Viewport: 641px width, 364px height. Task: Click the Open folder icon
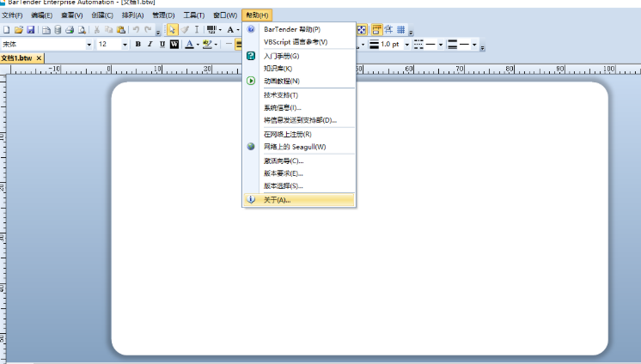coord(18,30)
